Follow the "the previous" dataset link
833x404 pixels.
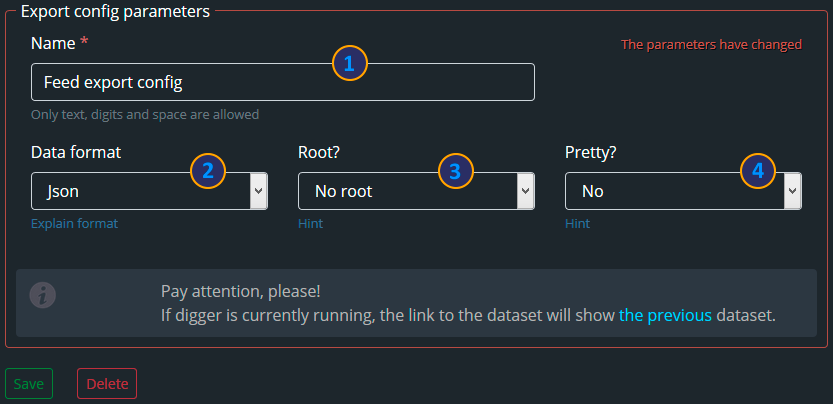665,316
